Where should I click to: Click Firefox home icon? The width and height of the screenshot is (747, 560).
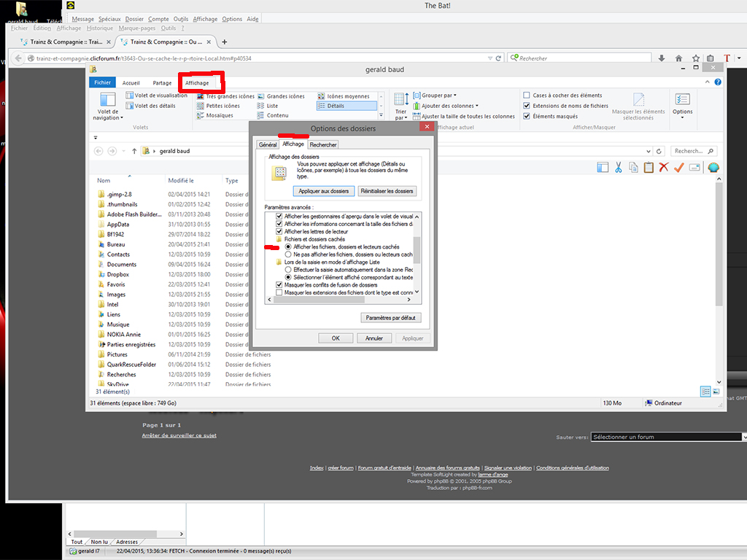pyautogui.click(x=678, y=58)
